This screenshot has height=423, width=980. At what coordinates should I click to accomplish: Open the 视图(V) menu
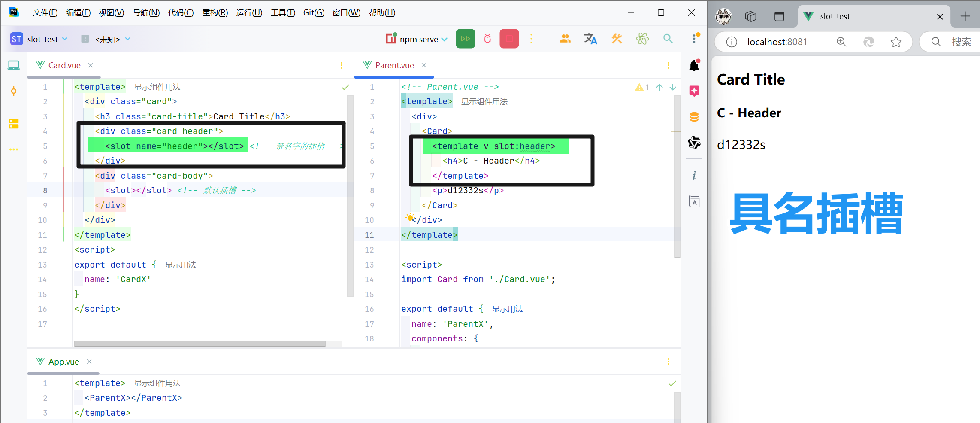click(x=111, y=13)
